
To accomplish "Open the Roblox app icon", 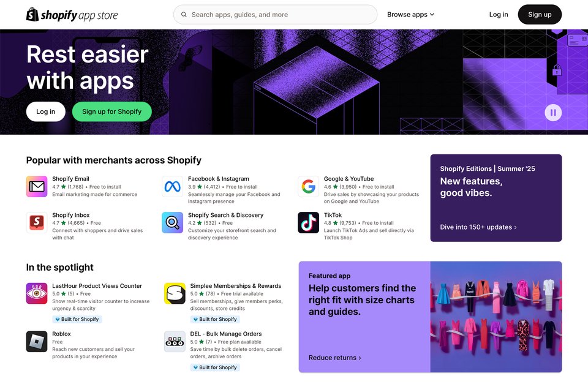I will pyautogui.click(x=37, y=341).
